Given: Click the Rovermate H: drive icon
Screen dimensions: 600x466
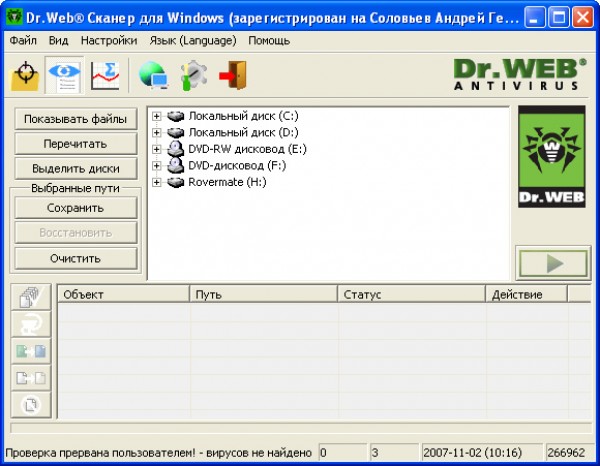Looking at the screenshot, I should click(176, 182).
